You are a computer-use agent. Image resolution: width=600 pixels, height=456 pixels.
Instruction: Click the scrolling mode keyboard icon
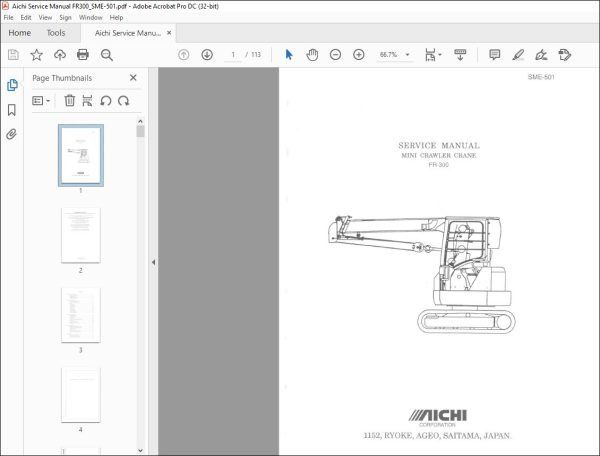click(460, 55)
